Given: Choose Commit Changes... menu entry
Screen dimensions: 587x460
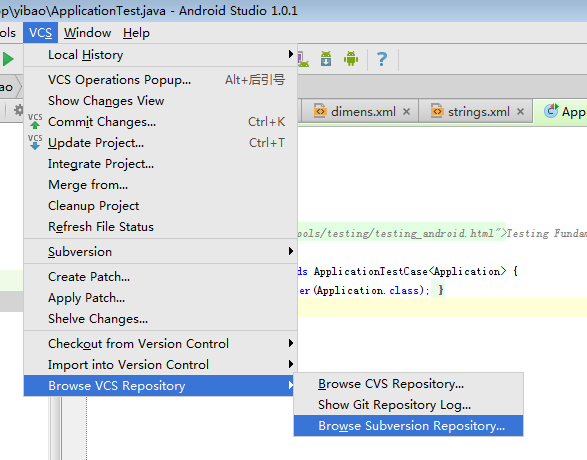Looking at the screenshot, I should point(161,122).
